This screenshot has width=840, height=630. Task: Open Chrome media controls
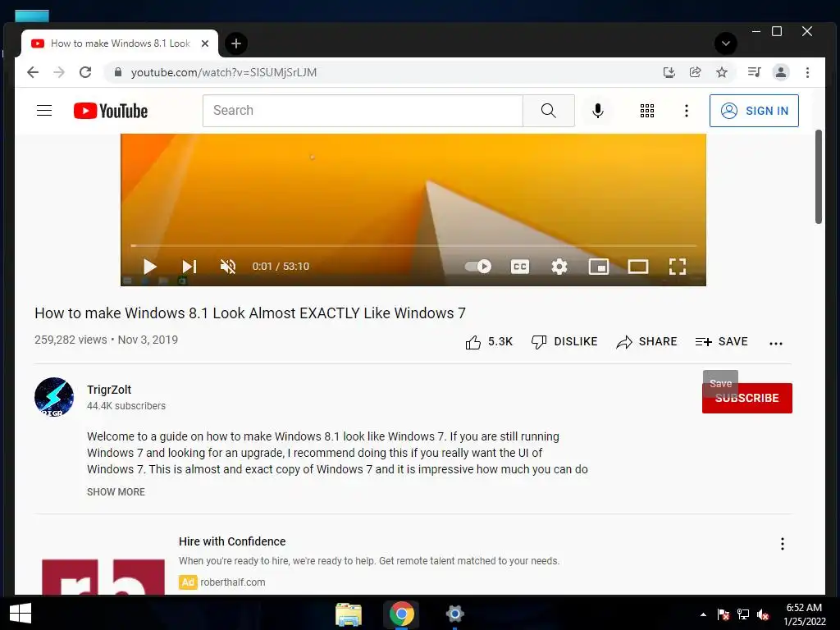point(755,72)
